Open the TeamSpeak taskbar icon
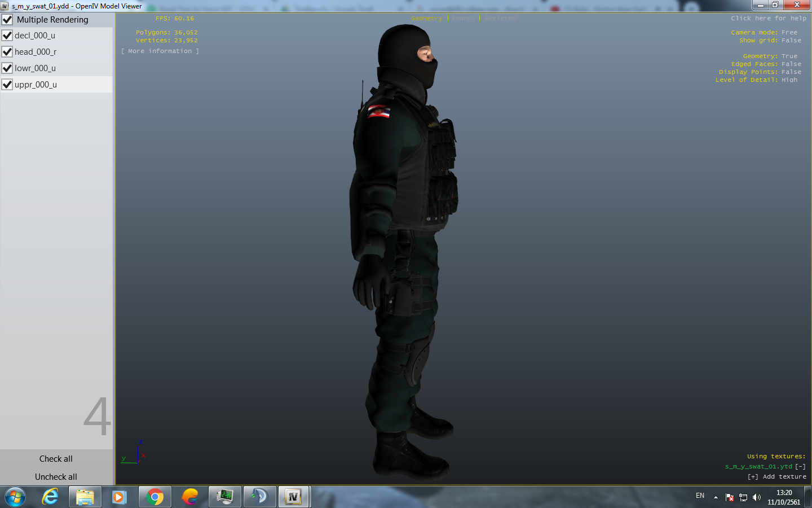Screen dimensions: 812x508 pos(260,497)
